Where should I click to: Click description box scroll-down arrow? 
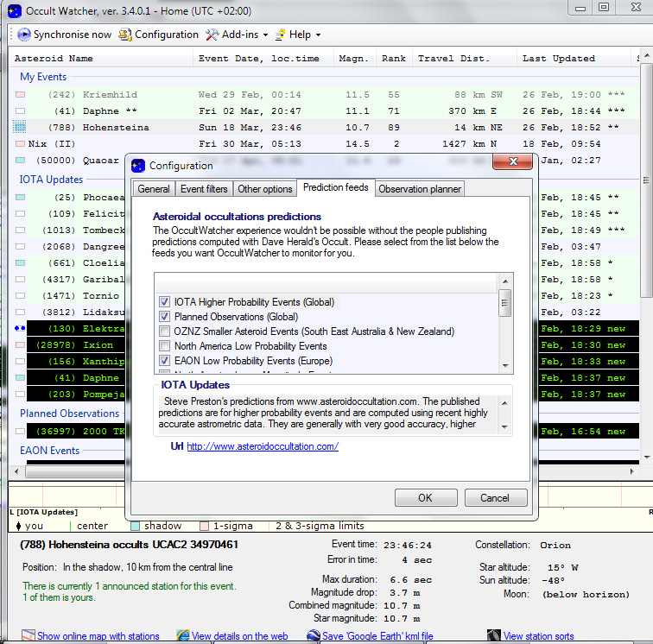(504, 426)
